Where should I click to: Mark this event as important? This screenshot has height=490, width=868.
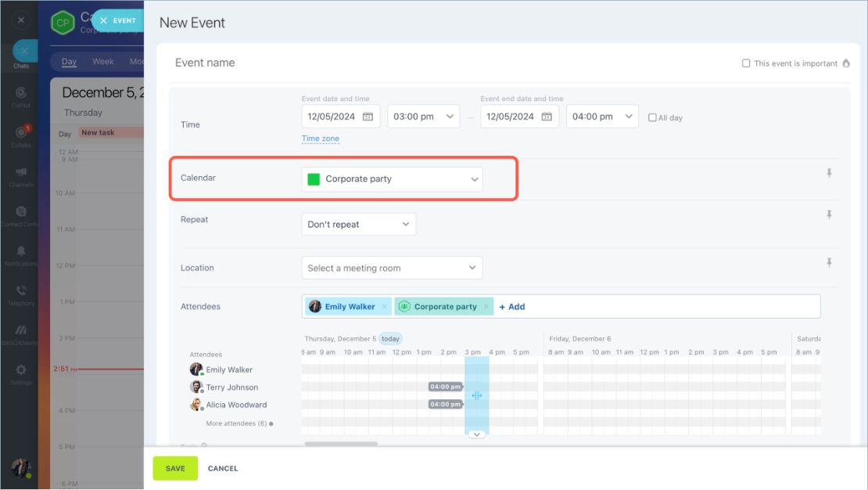(x=746, y=63)
